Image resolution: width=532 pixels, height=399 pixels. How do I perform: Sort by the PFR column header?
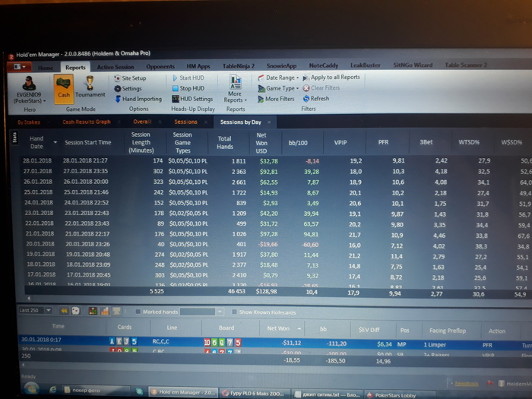383,142
